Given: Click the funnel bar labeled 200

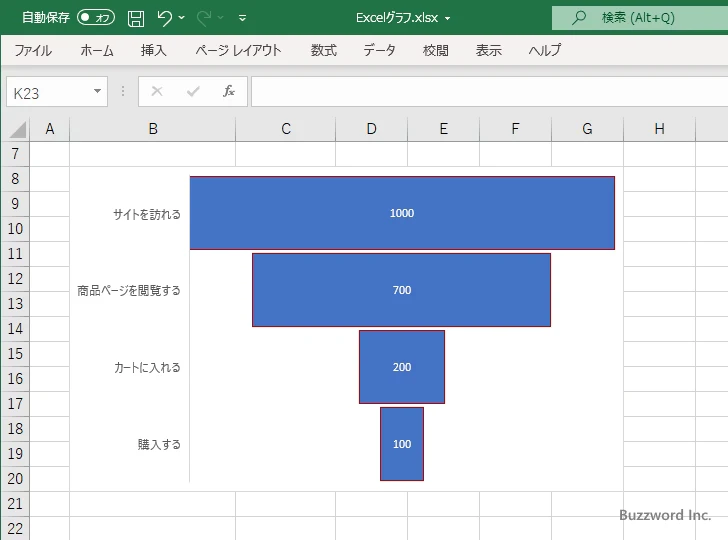Looking at the screenshot, I should tap(402, 367).
